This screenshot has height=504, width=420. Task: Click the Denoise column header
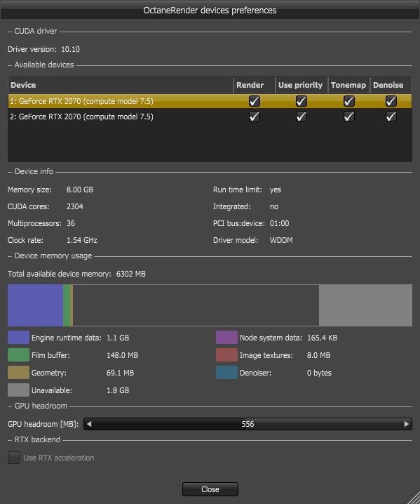[391, 85]
